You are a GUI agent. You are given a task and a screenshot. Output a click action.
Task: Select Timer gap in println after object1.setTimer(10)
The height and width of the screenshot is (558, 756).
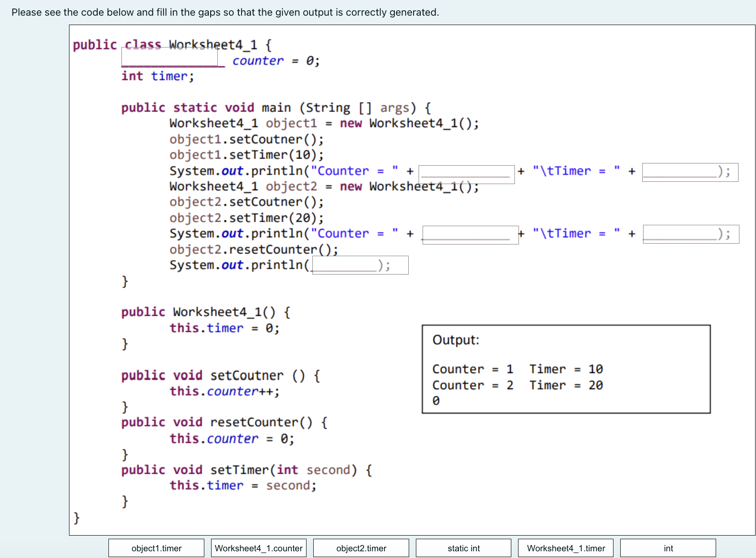(690, 172)
